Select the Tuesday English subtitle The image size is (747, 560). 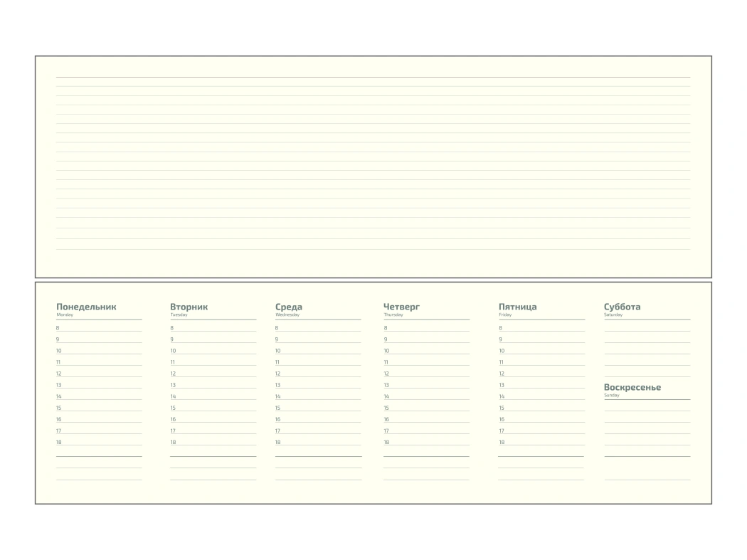point(179,315)
